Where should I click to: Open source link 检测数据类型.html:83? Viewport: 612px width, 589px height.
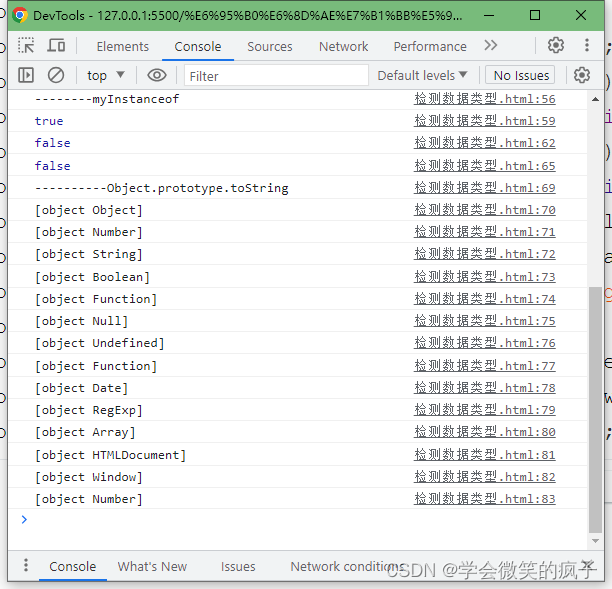(484, 498)
